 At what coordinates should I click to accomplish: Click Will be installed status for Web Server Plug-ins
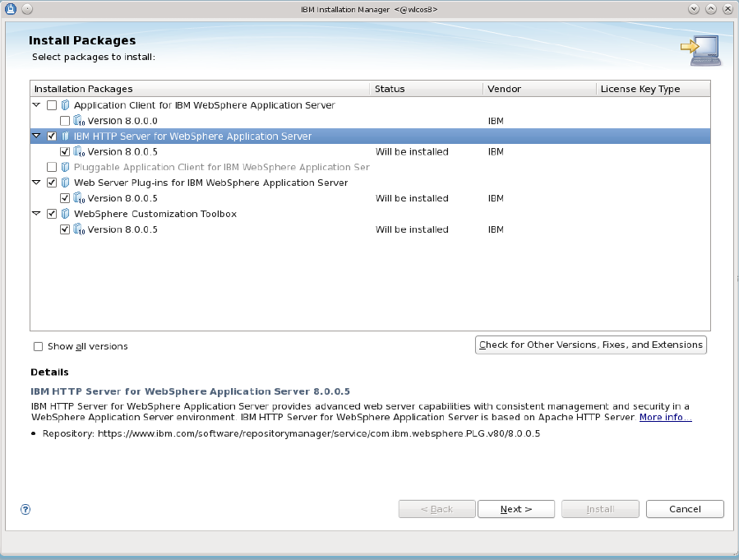click(x=412, y=198)
